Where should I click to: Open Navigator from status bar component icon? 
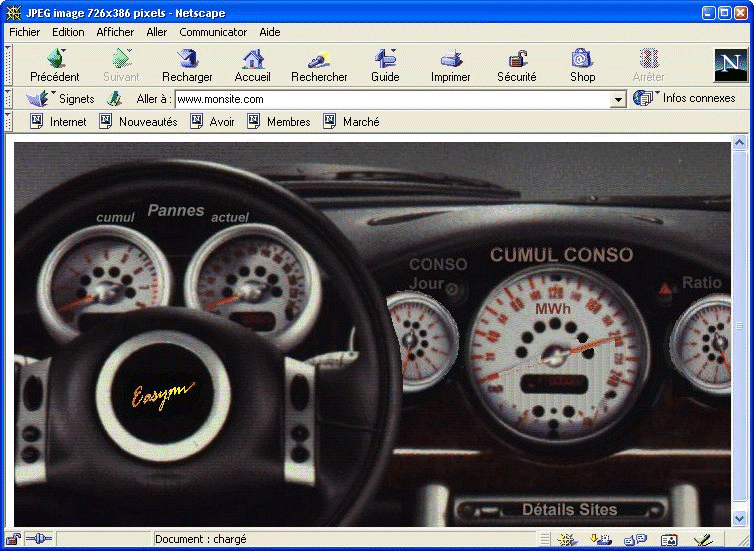(566, 540)
